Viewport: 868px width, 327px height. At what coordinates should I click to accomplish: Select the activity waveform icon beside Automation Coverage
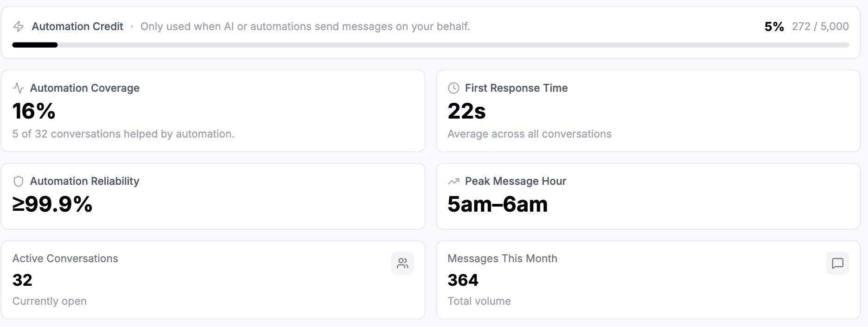(x=18, y=88)
